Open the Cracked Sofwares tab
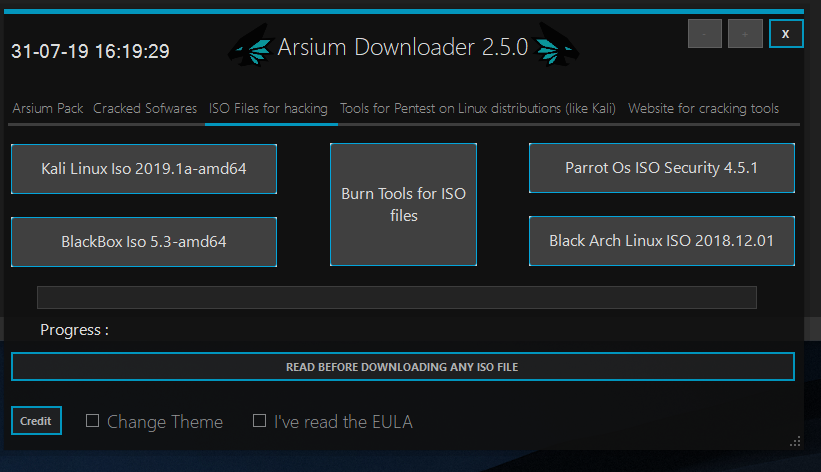Image resolution: width=821 pixels, height=472 pixels. click(145, 108)
